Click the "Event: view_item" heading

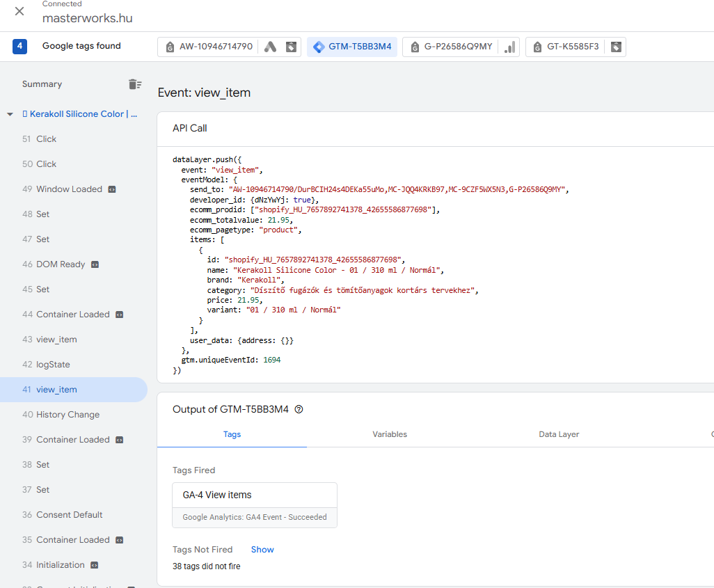204,93
